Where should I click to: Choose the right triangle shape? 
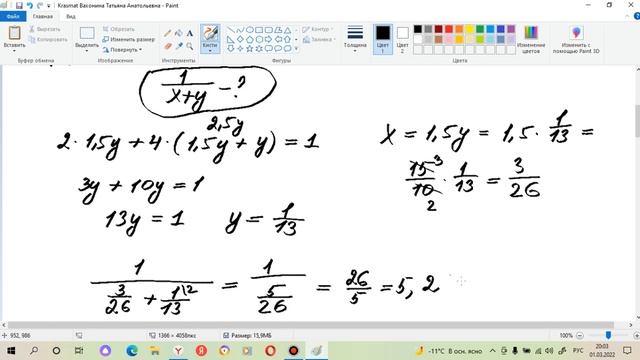(x=231, y=39)
